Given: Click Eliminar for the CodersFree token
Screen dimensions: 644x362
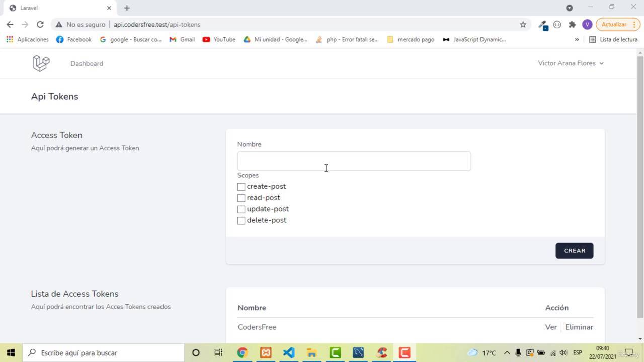Looking at the screenshot, I should coord(579,327).
